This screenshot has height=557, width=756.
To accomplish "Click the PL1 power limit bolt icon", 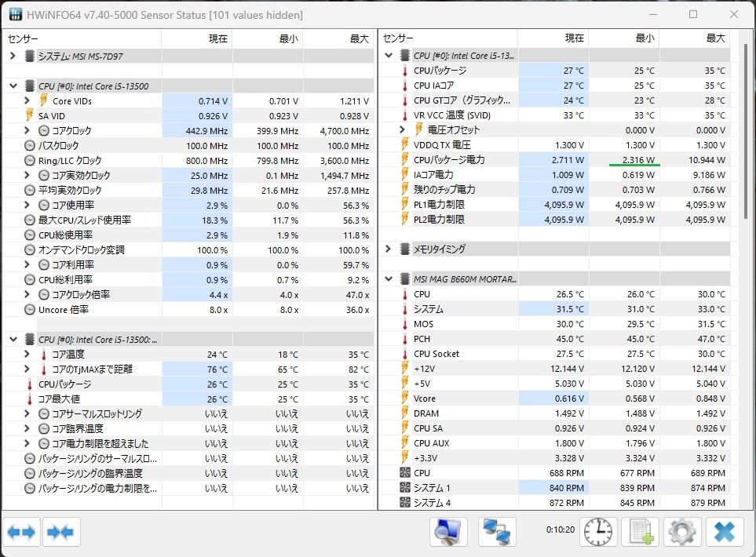I will (405, 204).
